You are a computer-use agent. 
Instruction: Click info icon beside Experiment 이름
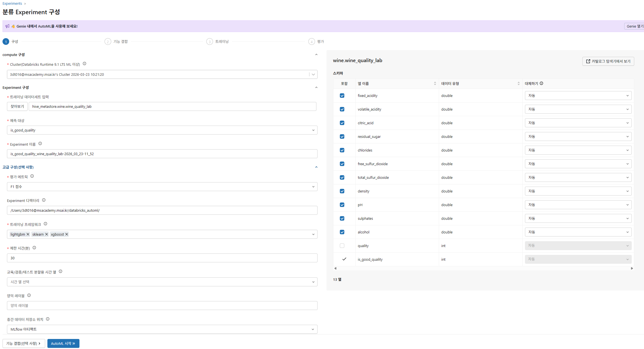(40, 144)
